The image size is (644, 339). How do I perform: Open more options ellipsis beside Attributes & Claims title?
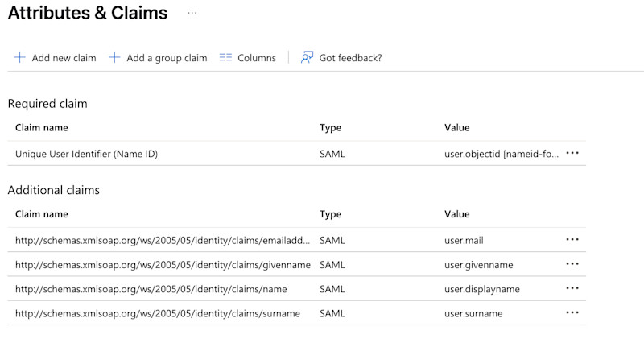point(192,14)
